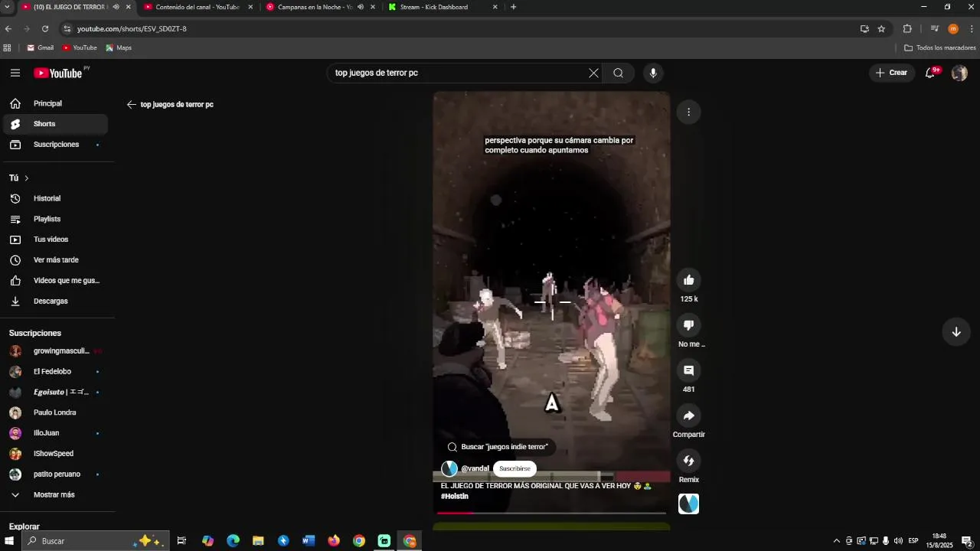Share the short with Compartir
The image size is (980, 551).
pos(688,416)
